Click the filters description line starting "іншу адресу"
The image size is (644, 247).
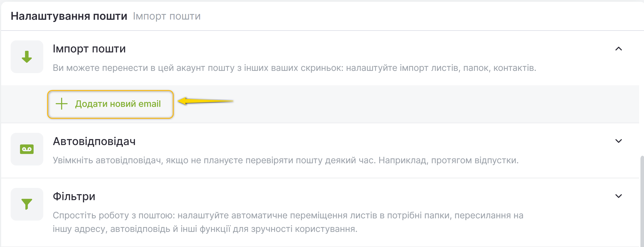[x=205, y=229]
